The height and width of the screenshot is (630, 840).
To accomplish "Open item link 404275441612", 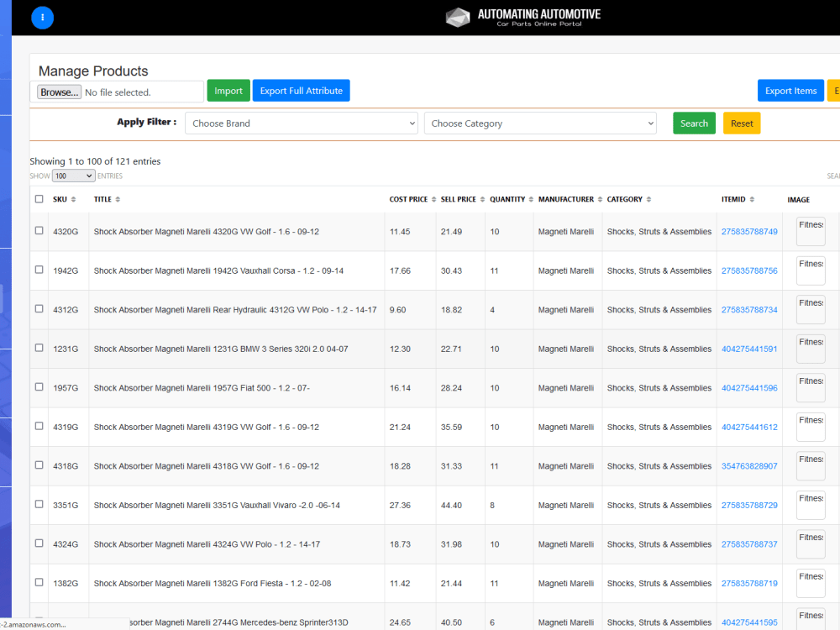I will tap(749, 428).
